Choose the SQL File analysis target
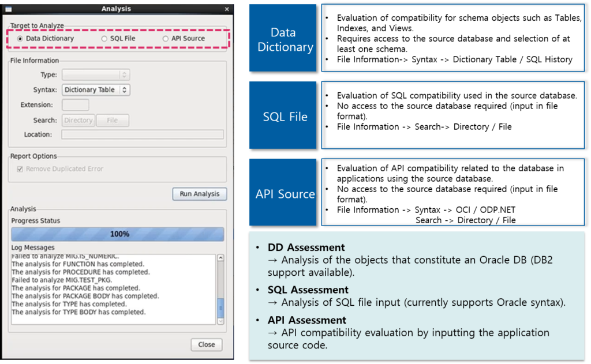 coord(104,37)
